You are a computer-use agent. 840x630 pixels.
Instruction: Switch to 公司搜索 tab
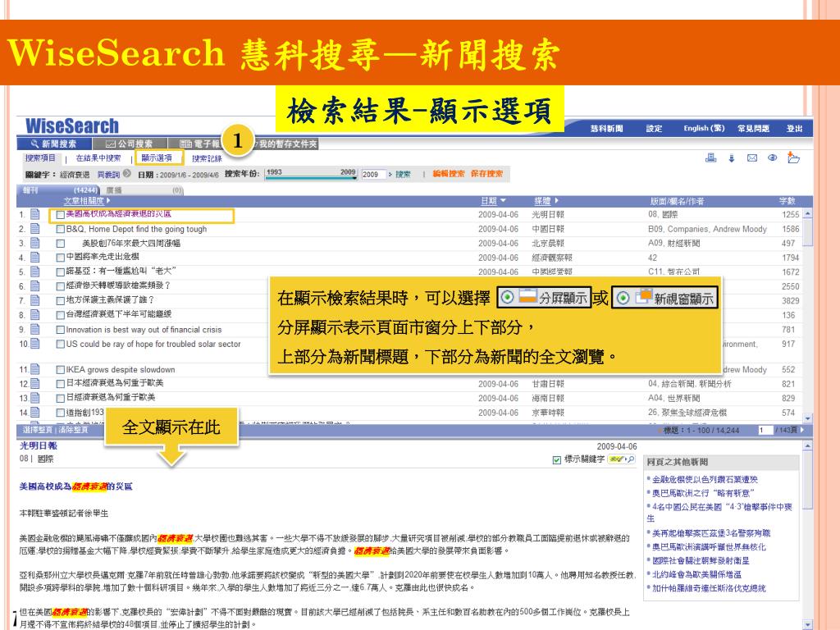(130, 144)
